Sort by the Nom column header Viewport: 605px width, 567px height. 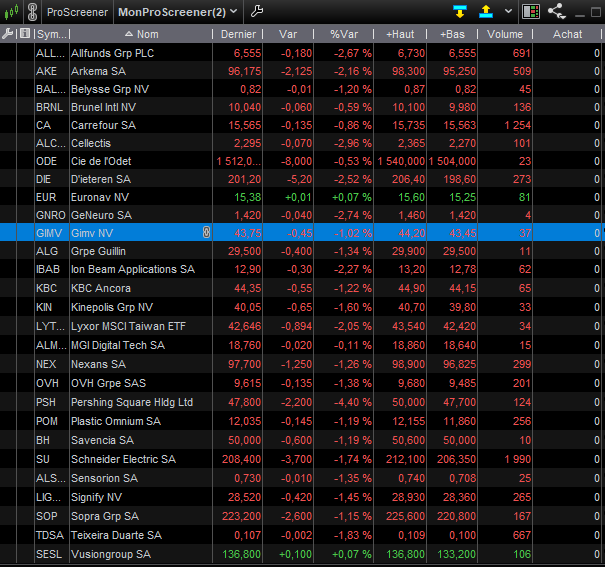pos(142,34)
